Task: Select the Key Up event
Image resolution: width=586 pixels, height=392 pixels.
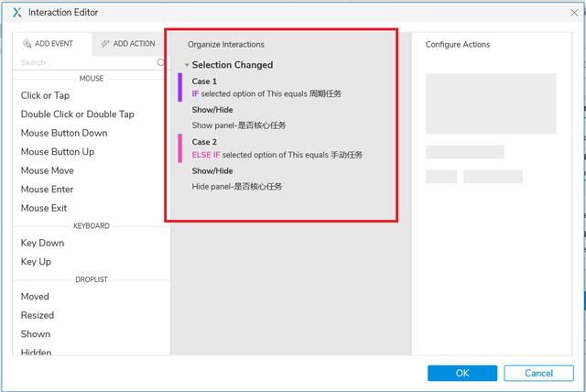Action: coord(36,262)
